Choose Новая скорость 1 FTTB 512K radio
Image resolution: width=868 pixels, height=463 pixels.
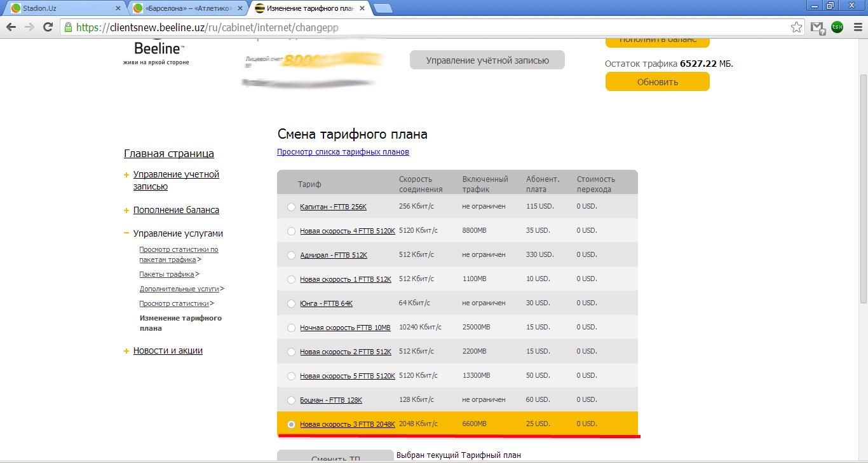click(x=291, y=279)
